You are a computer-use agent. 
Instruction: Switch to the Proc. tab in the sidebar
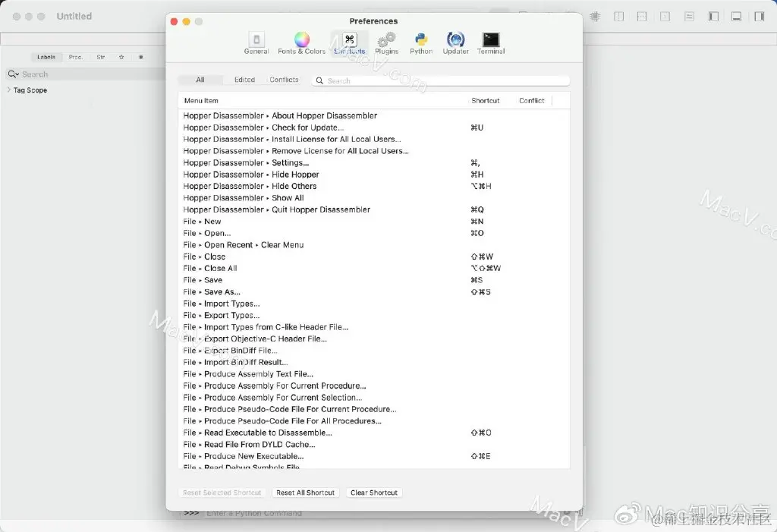point(75,57)
